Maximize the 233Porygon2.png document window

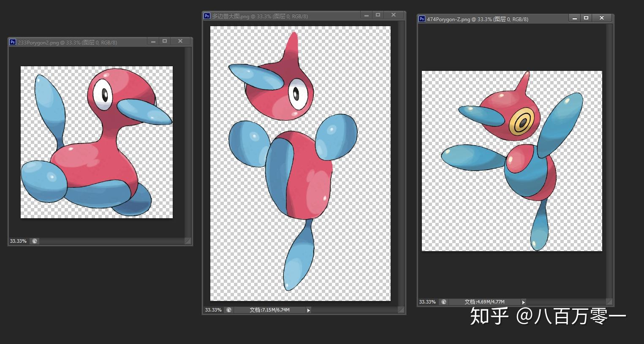165,41
